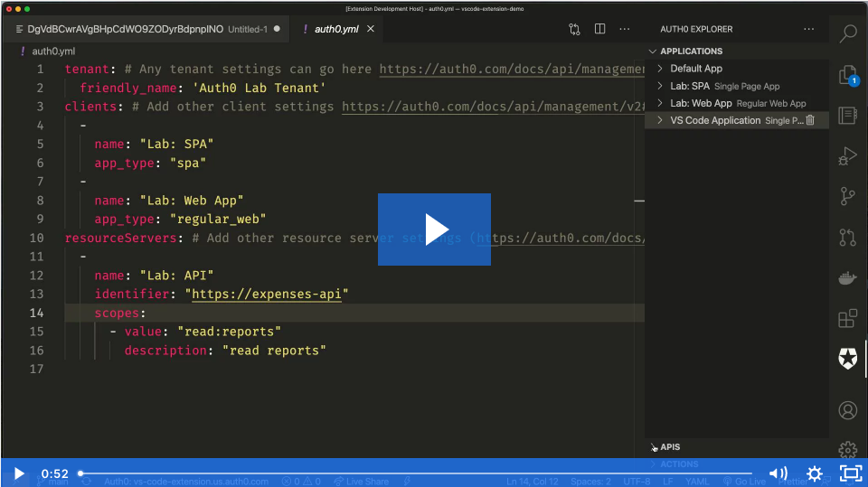Screen dimensions: 868x487
Task: Open the video player settings gear
Action: pos(815,473)
